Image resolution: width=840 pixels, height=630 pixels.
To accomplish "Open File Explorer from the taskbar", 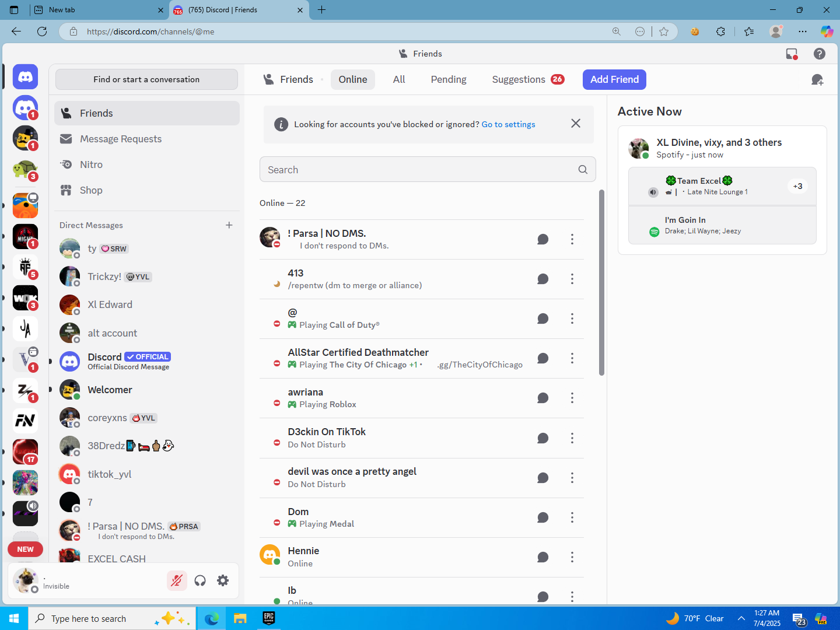I will pyautogui.click(x=240, y=618).
